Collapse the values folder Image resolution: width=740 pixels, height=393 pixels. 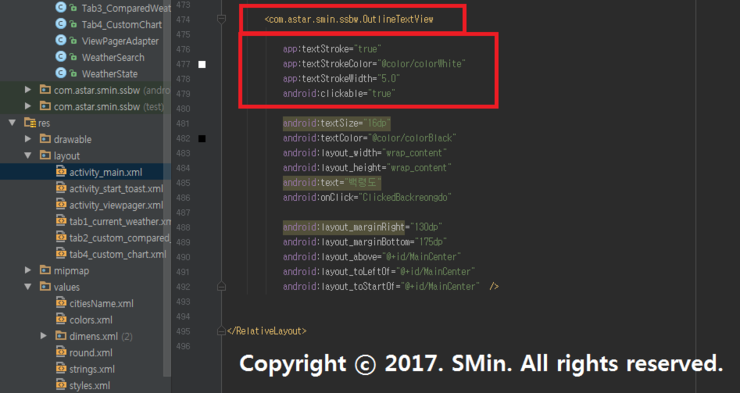click(x=28, y=287)
